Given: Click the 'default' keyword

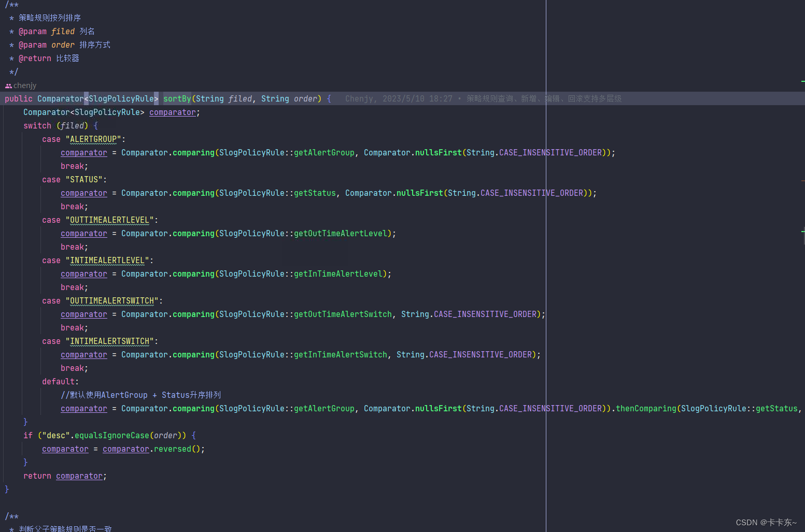Looking at the screenshot, I should pos(59,381).
